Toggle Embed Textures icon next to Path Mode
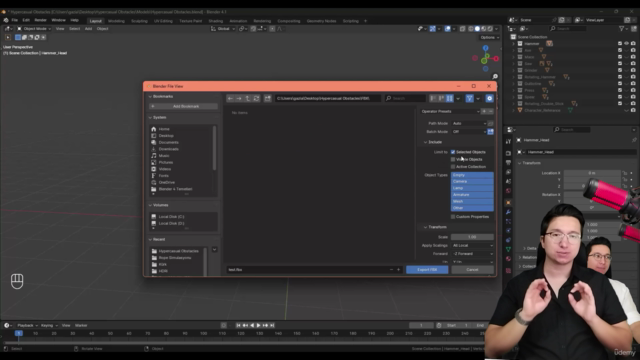Viewport: 640px width, 360px height. click(x=491, y=123)
